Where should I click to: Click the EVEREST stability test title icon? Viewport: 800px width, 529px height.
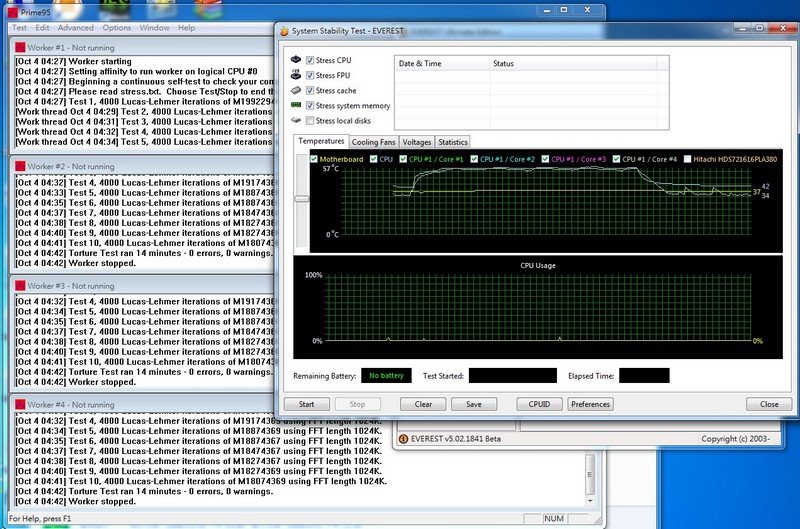[284, 31]
